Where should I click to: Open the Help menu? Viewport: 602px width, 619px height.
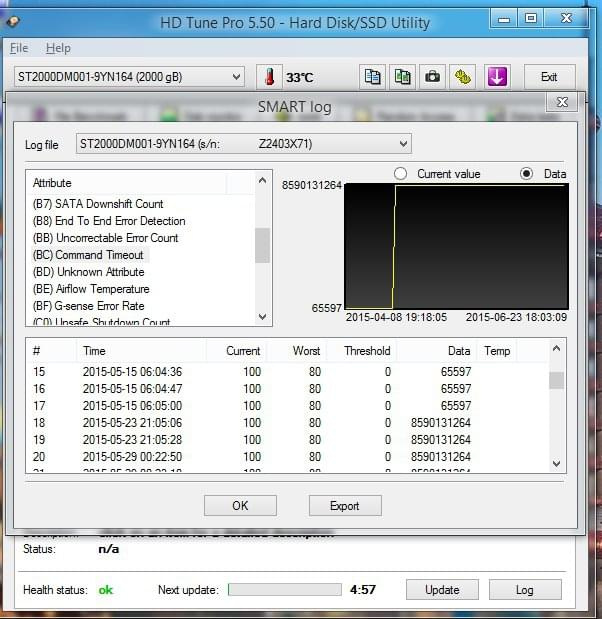(58, 48)
